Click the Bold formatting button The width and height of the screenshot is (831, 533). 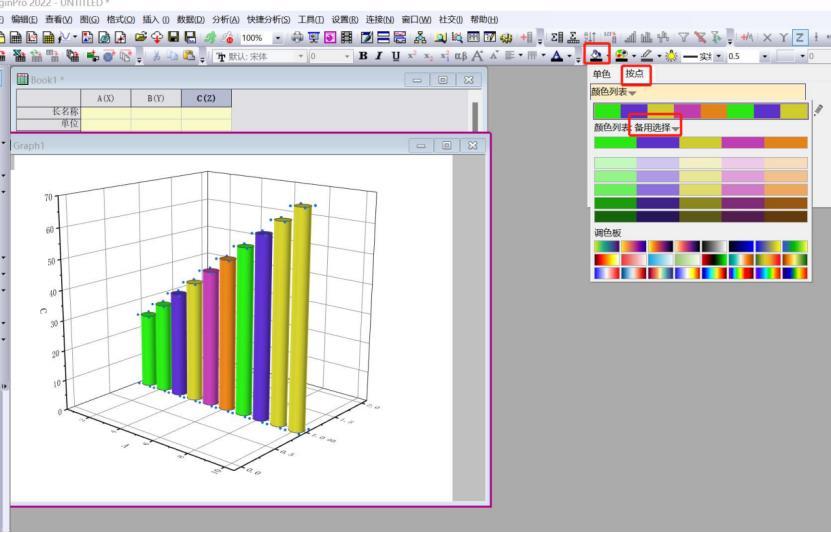tap(363, 56)
